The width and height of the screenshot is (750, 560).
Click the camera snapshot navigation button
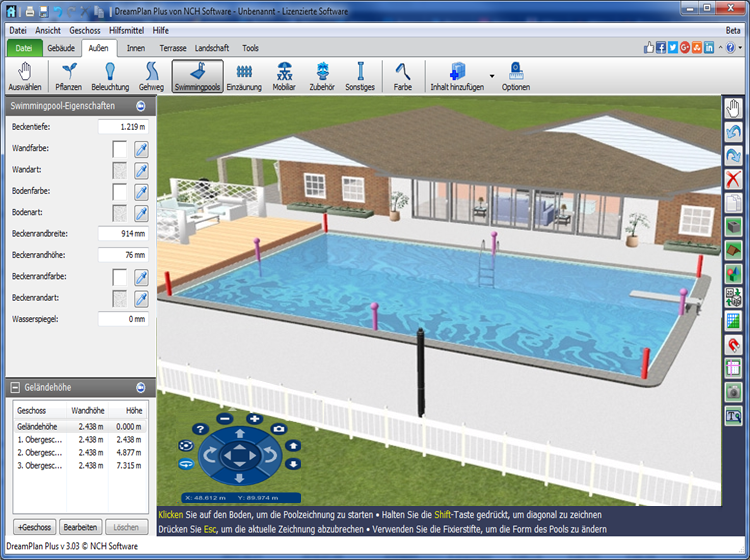point(279,429)
